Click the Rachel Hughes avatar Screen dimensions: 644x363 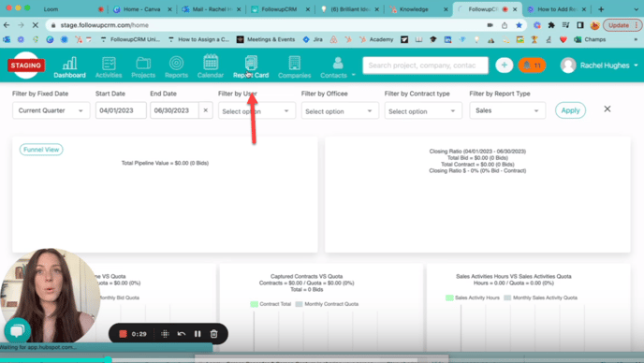(568, 65)
